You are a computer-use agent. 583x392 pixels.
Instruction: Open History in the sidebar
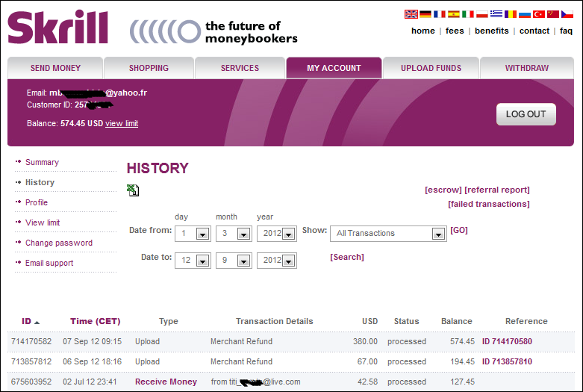(x=40, y=182)
